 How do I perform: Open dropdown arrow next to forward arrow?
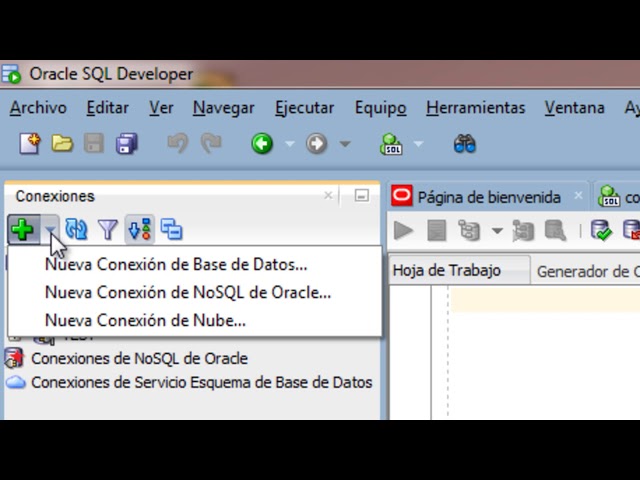(x=345, y=144)
